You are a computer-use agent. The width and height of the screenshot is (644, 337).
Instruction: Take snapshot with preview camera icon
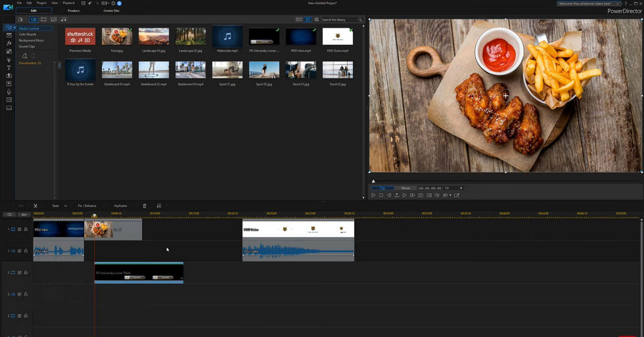click(421, 195)
